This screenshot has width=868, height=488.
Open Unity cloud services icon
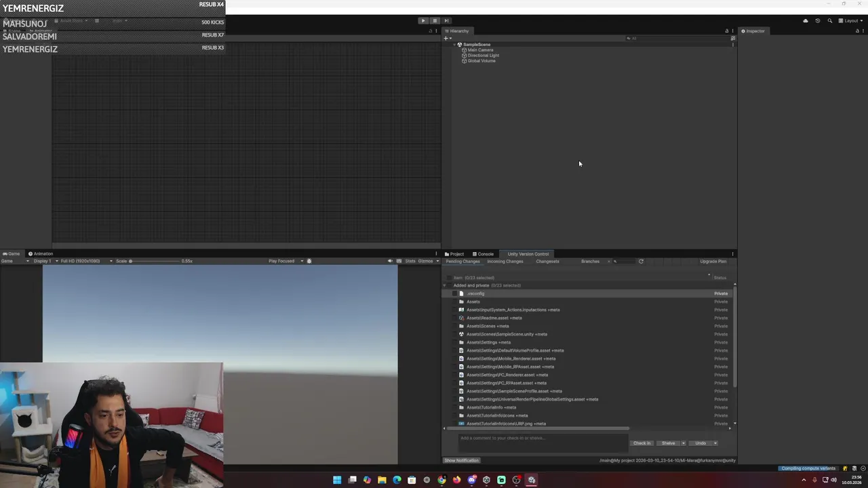point(806,21)
